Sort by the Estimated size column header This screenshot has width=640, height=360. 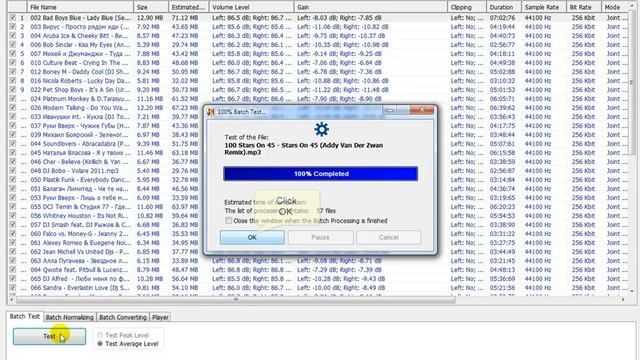tap(189, 7)
